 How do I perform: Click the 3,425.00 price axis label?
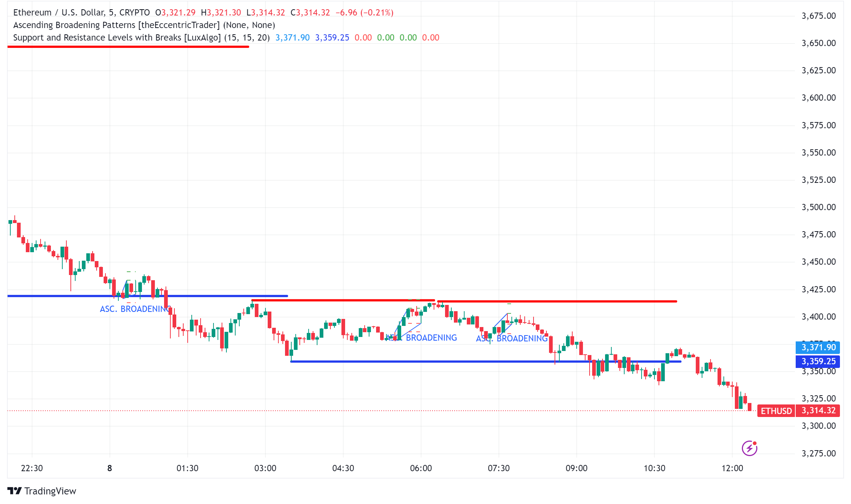[x=819, y=289]
